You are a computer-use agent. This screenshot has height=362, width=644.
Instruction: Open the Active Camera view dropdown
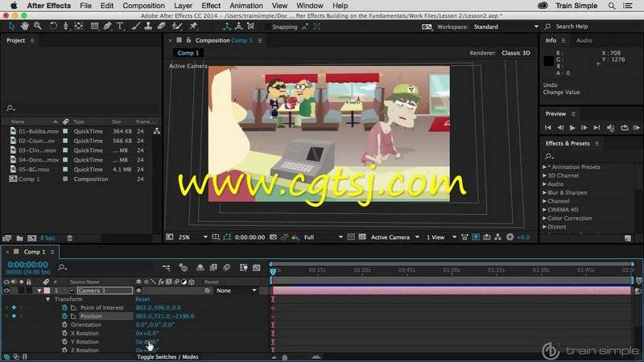click(x=395, y=237)
